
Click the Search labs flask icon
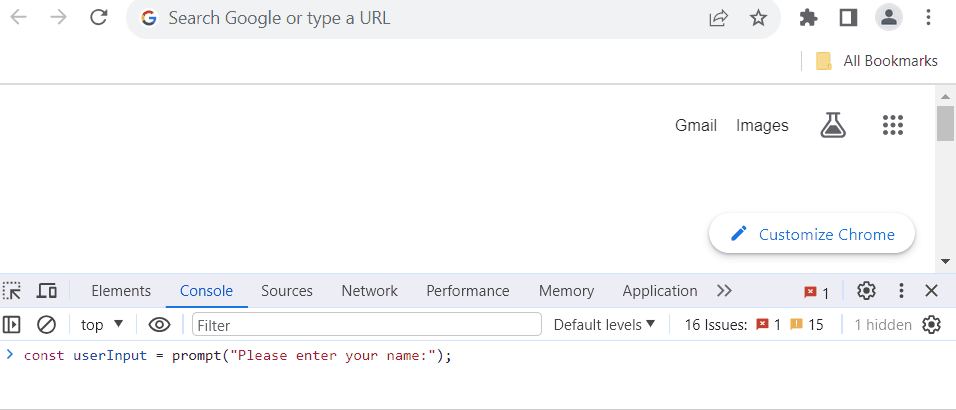click(x=833, y=125)
